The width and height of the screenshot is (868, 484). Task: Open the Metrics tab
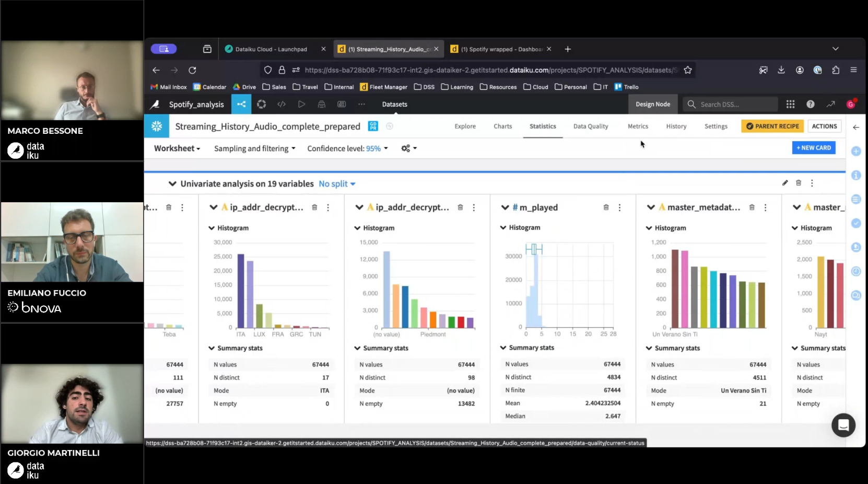[638, 126]
